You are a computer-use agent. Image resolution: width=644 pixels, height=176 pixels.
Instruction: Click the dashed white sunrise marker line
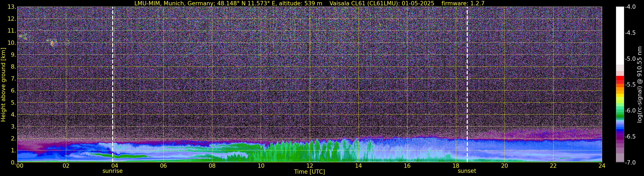tap(113, 85)
